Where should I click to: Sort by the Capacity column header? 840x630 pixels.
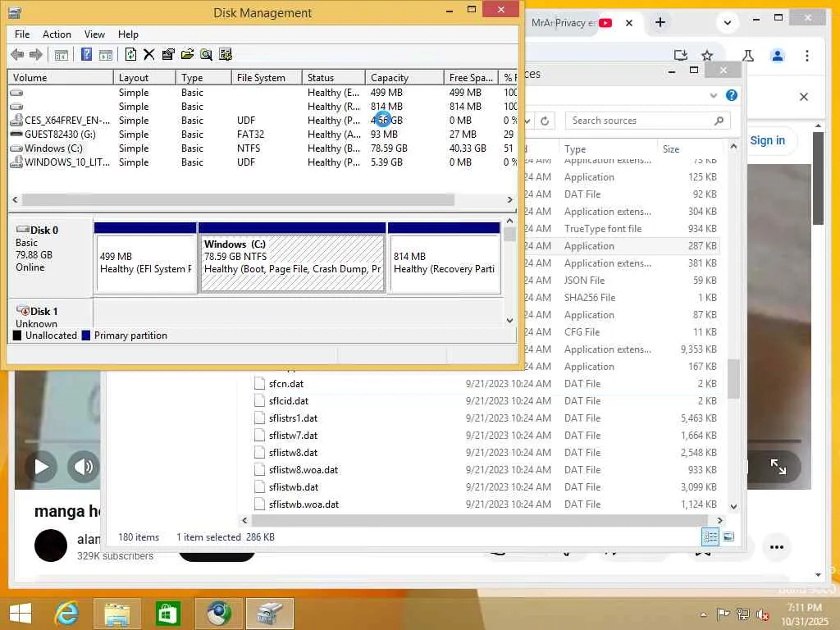404,78
